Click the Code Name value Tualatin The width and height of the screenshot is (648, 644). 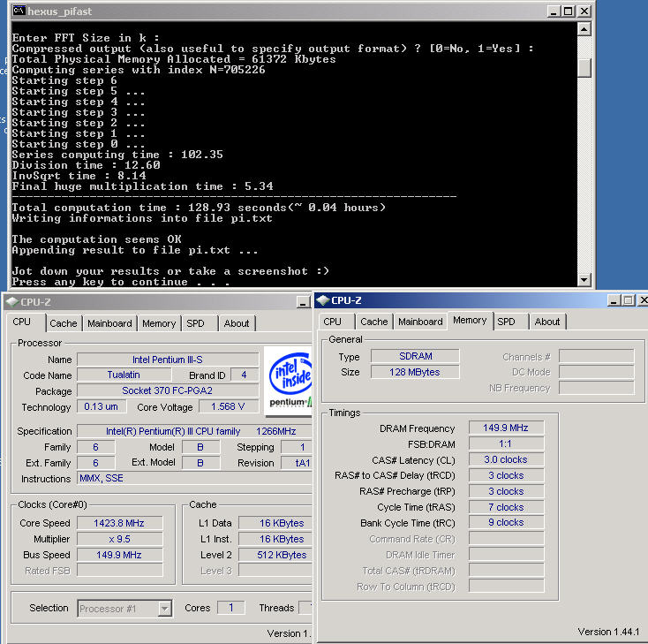(x=124, y=375)
